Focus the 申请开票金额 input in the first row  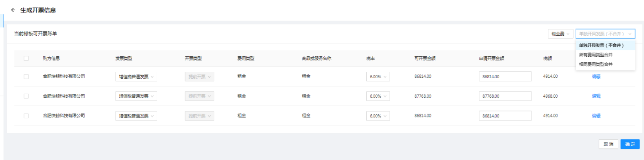(x=505, y=77)
